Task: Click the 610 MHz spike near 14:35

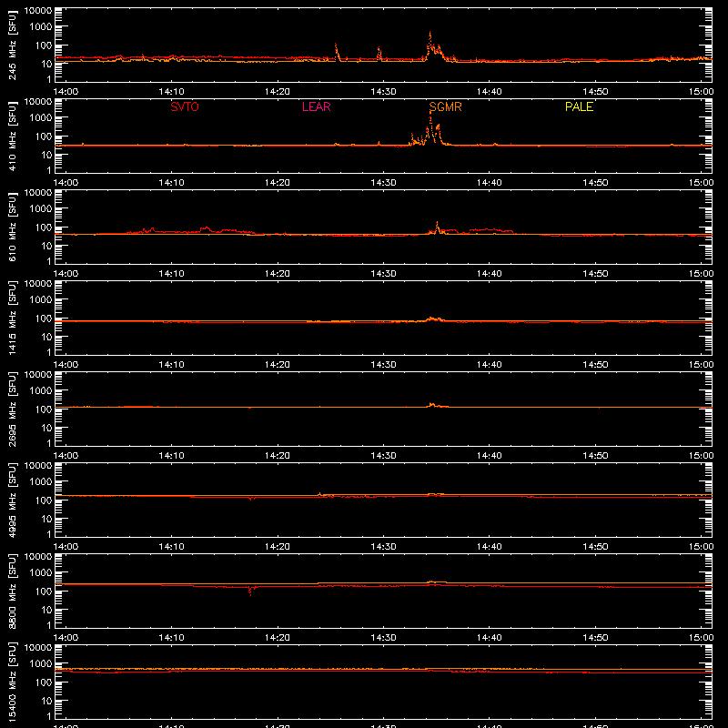Action: (x=437, y=224)
